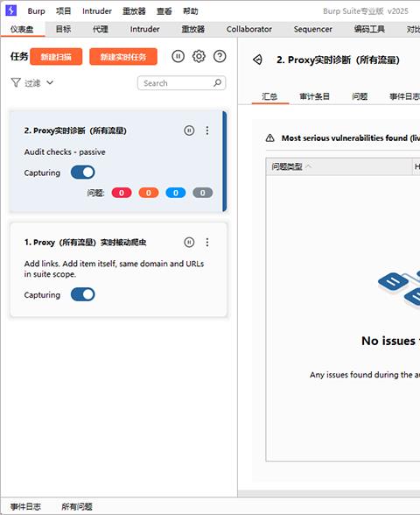Open 所有问题 in the bottom status bar
The height and width of the screenshot is (515, 420).
[x=77, y=506]
